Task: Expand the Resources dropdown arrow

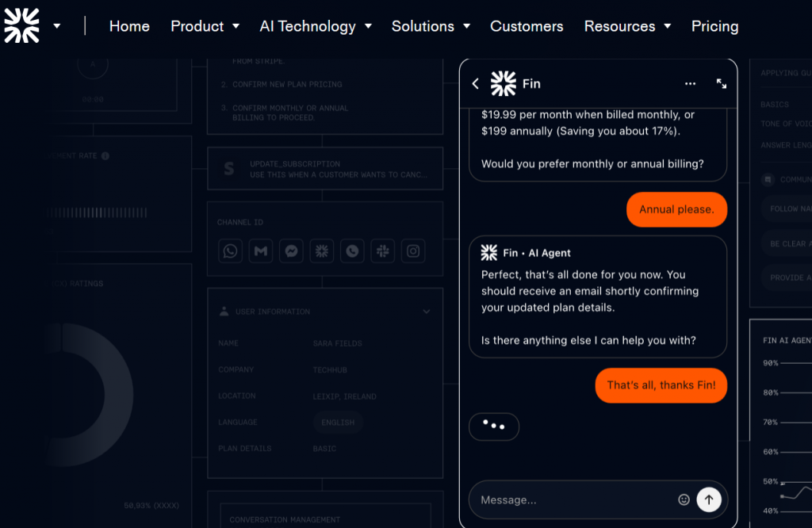Action: click(x=668, y=26)
